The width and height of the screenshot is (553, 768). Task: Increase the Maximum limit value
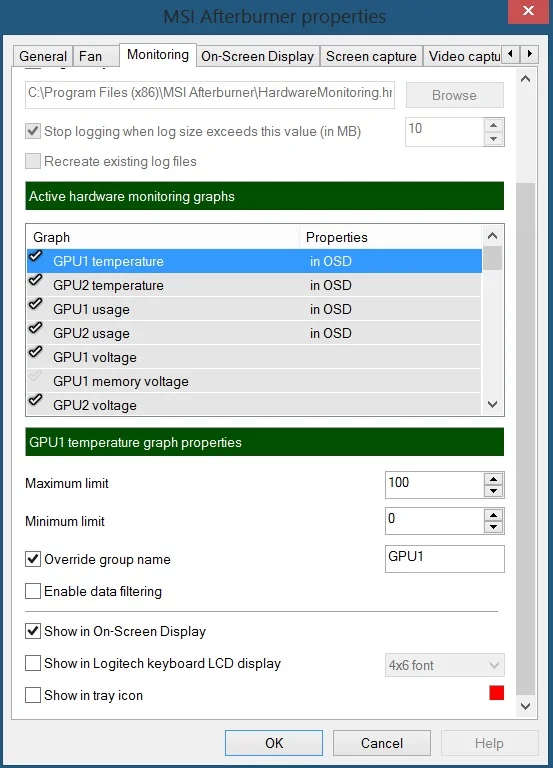coord(494,479)
